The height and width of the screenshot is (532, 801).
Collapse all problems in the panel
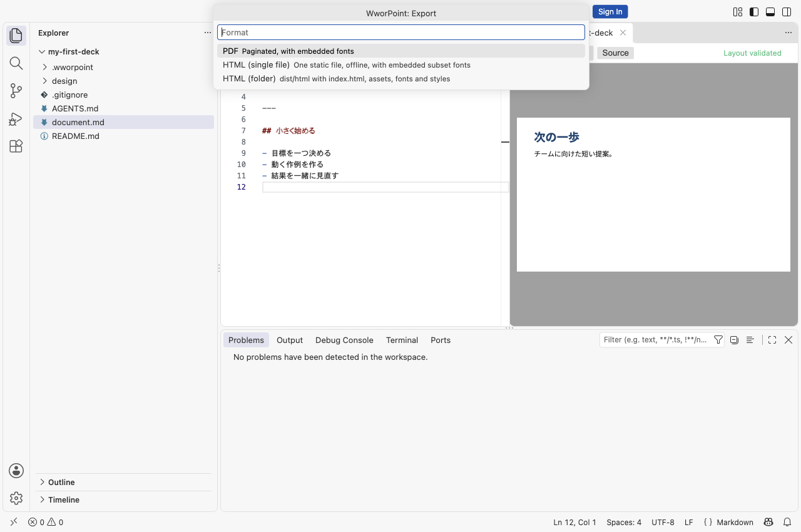(734, 340)
